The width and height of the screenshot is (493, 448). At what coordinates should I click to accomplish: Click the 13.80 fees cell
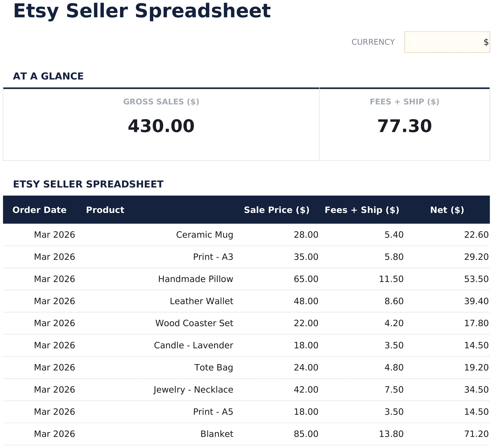click(391, 434)
